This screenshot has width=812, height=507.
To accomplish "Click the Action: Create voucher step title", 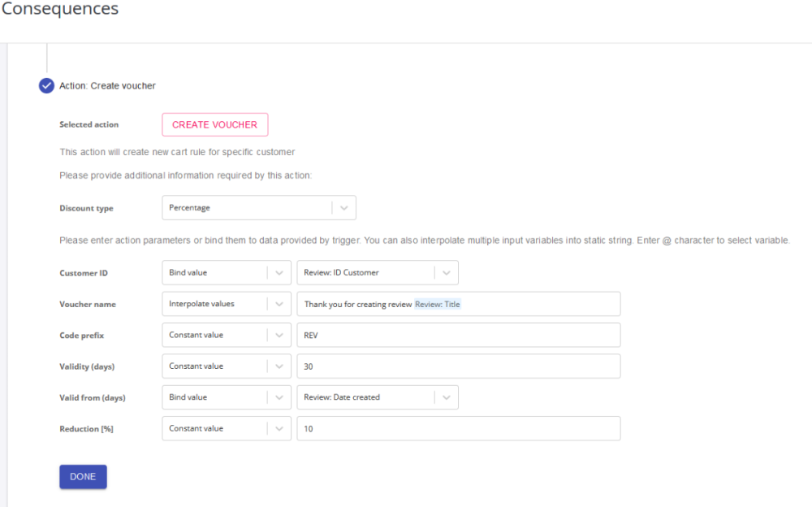I will click(107, 85).
